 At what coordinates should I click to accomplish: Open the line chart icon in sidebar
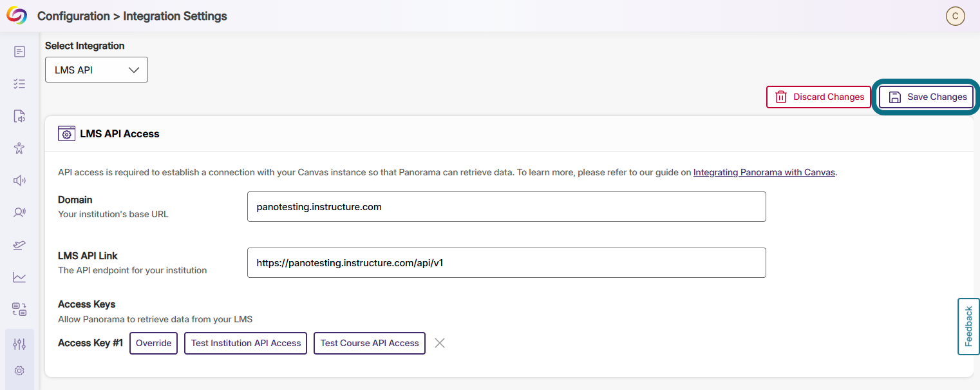[x=19, y=277]
